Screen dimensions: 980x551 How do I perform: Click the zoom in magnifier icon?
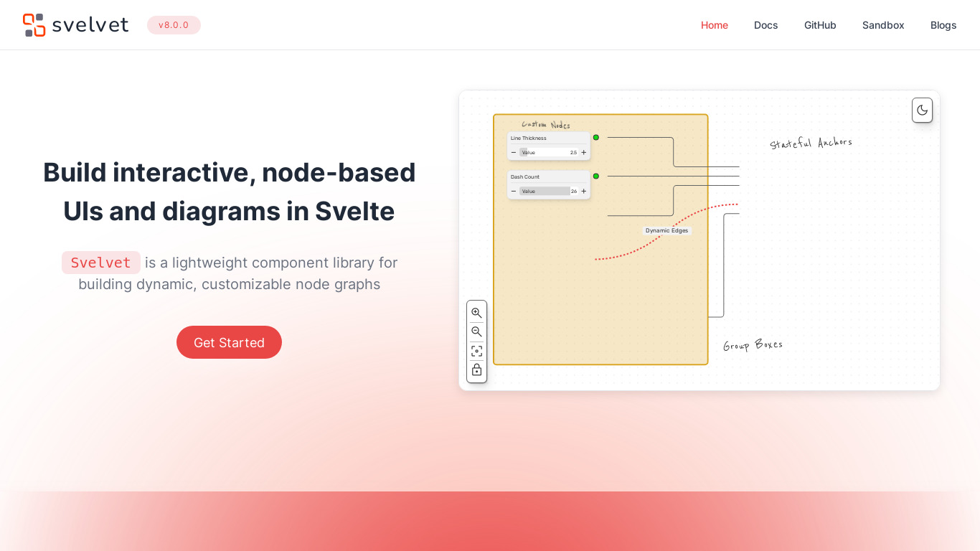coord(476,313)
